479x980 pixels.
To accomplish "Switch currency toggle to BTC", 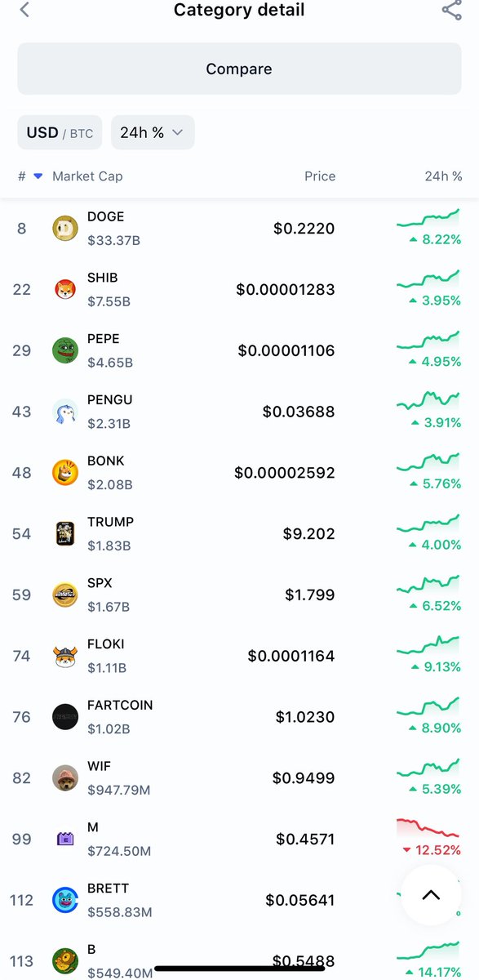I will [x=82, y=133].
